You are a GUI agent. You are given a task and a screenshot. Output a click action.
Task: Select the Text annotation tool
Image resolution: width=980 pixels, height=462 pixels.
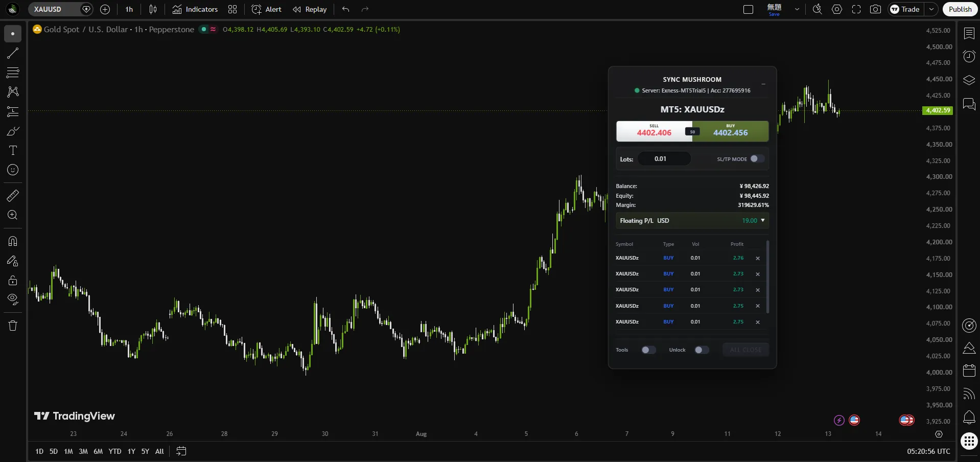(x=13, y=150)
